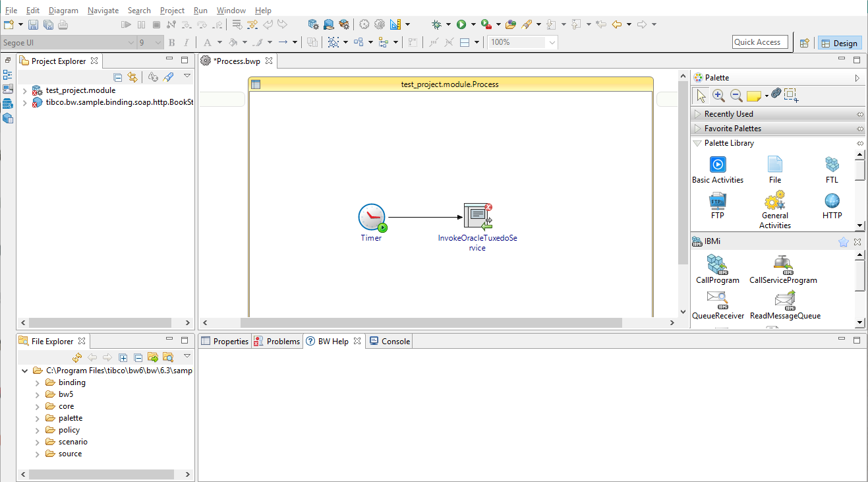Click into the Quick Access field
Image resolution: width=868 pixels, height=482 pixels.
click(761, 42)
